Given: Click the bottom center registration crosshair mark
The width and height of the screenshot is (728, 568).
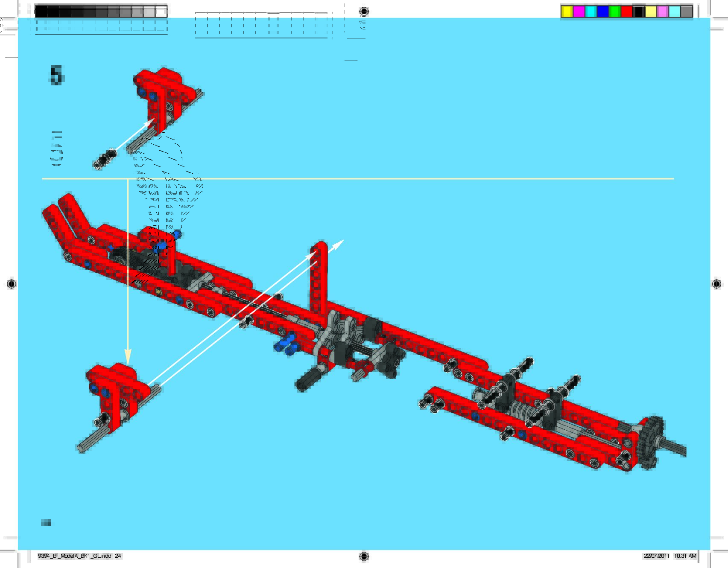Looking at the screenshot, I should click(364, 556).
